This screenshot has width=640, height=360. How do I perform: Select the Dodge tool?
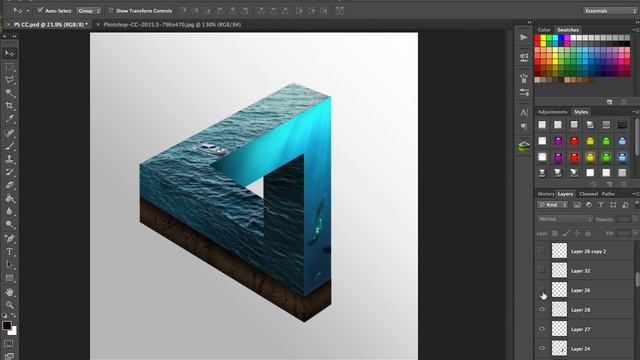[x=9, y=225]
